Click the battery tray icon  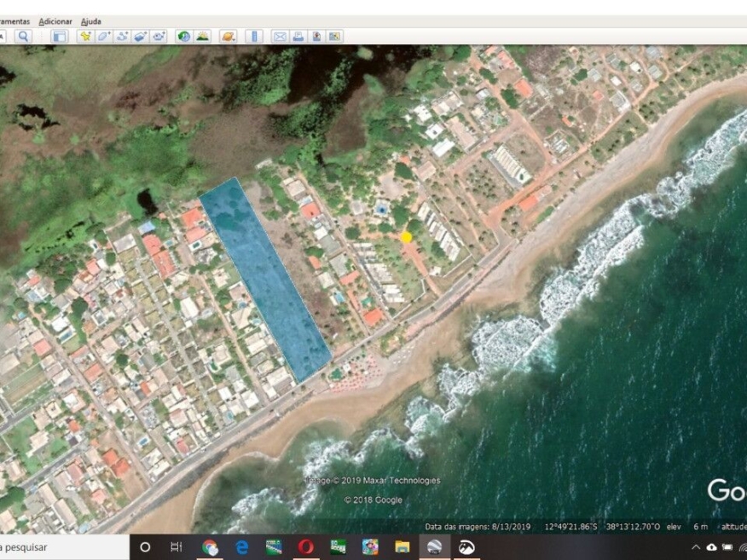point(727,547)
